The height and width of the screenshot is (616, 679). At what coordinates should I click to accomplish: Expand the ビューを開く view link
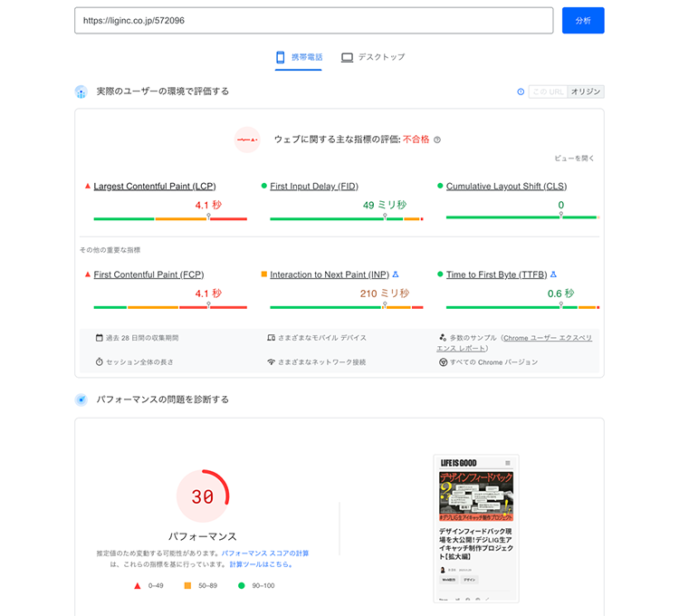(574, 159)
